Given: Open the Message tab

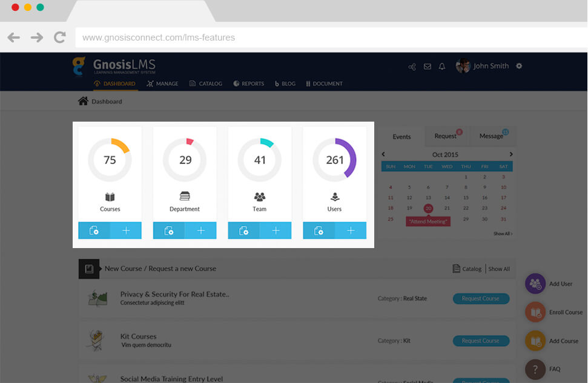Looking at the screenshot, I should 492,136.
